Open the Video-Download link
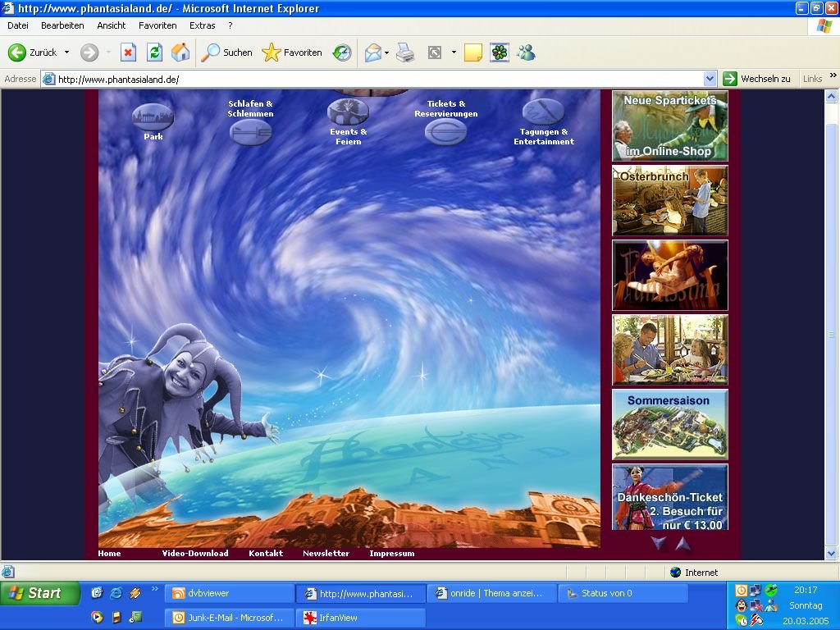 tap(195, 554)
